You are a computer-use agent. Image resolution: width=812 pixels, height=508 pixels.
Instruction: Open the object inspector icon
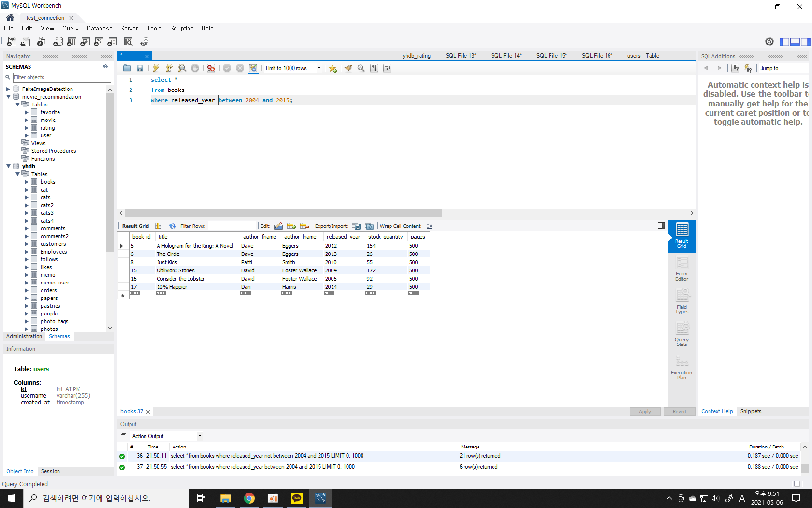42,42
